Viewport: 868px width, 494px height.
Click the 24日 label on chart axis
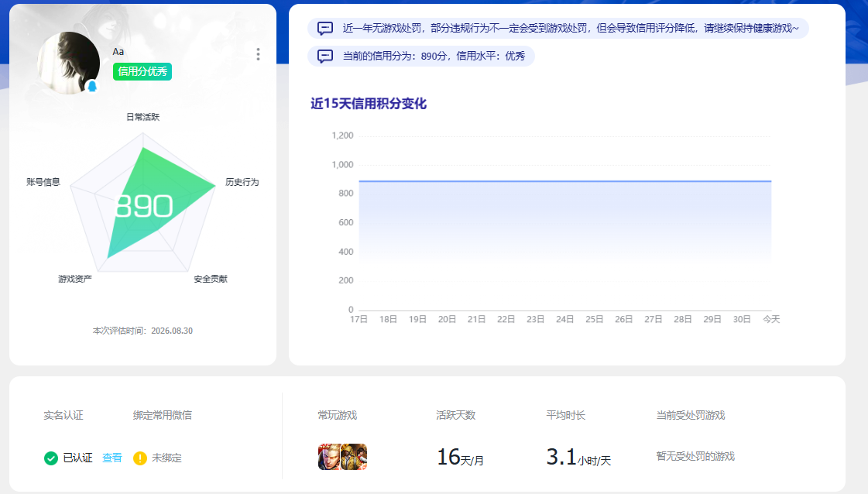(x=564, y=319)
